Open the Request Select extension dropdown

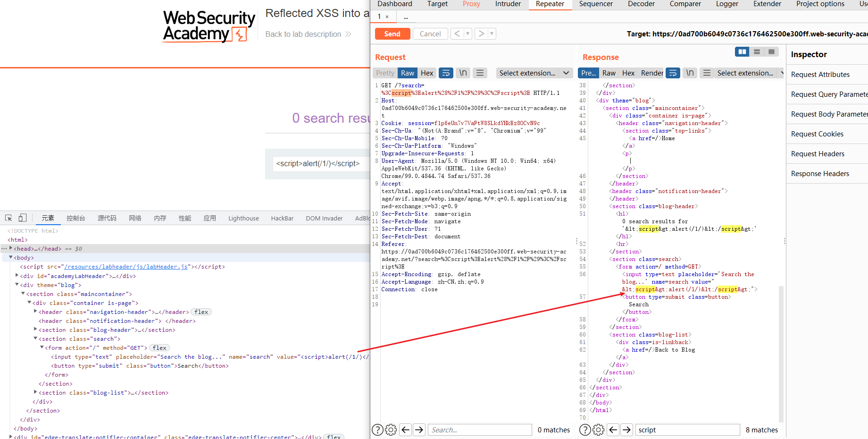[x=534, y=73]
